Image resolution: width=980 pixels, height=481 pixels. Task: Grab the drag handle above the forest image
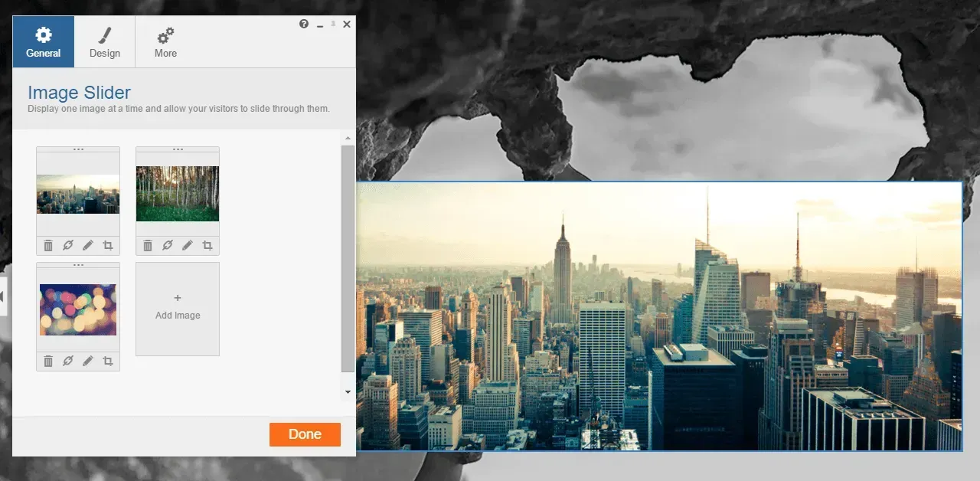click(x=178, y=149)
